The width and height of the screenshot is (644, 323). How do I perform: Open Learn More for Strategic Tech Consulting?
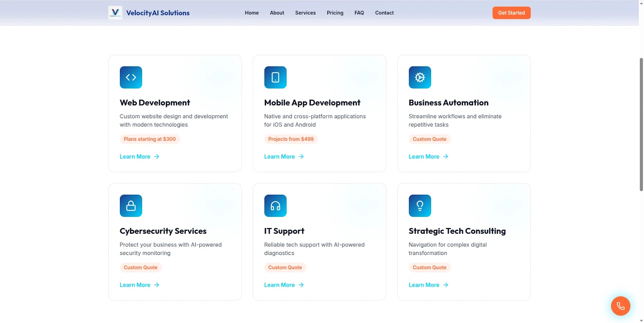pos(429,285)
